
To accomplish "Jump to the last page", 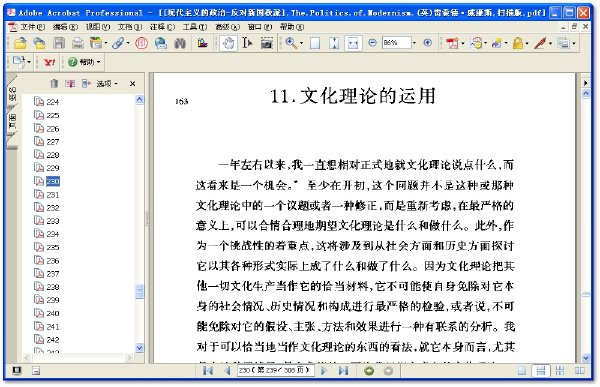I will click(x=343, y=371).
